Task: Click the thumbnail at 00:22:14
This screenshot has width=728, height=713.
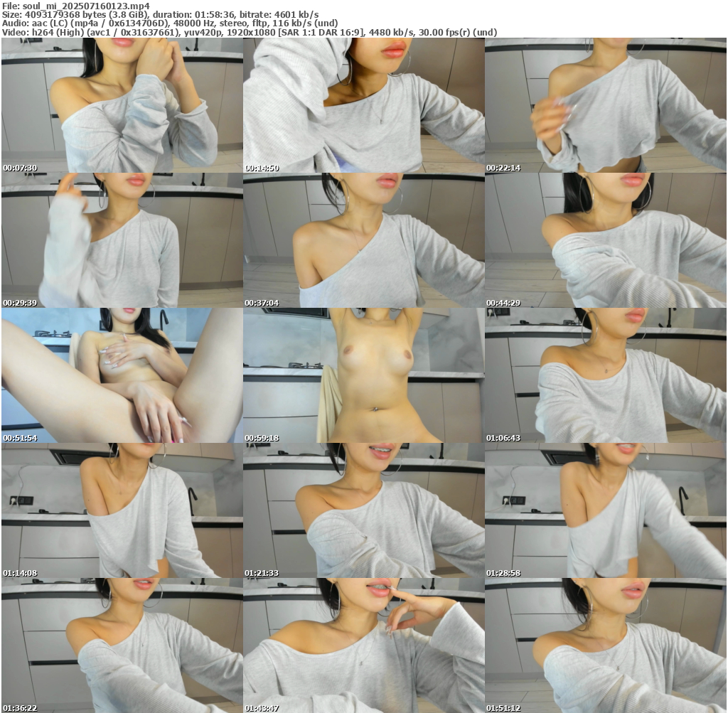Action: tap(605, 105)
